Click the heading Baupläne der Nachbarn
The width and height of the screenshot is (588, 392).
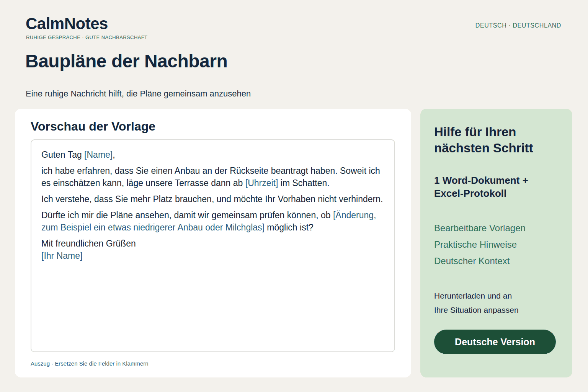coord(126,61)
